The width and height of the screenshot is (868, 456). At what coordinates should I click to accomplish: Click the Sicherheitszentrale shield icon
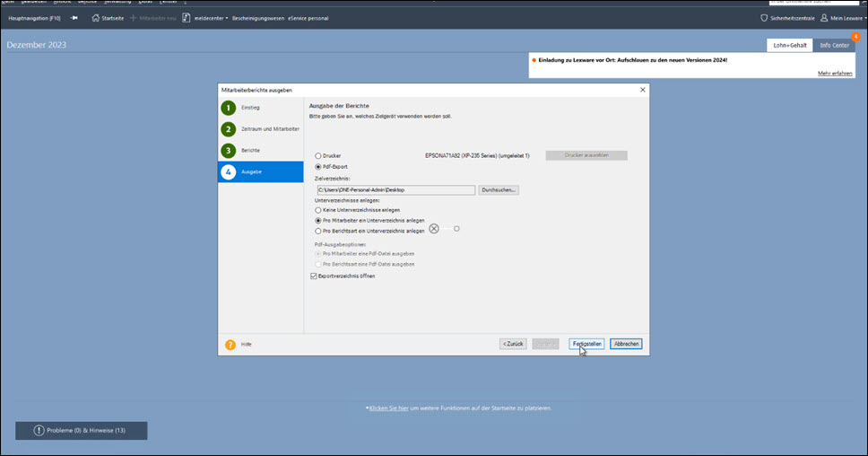coord(764,17)
